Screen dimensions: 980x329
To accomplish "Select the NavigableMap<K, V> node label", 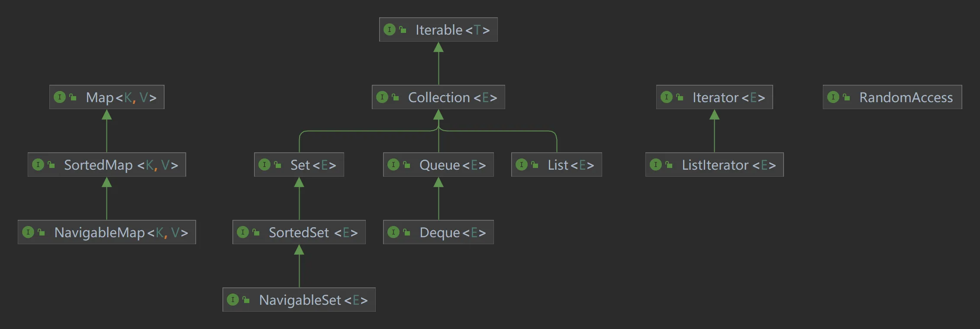I will coord(121,232).
